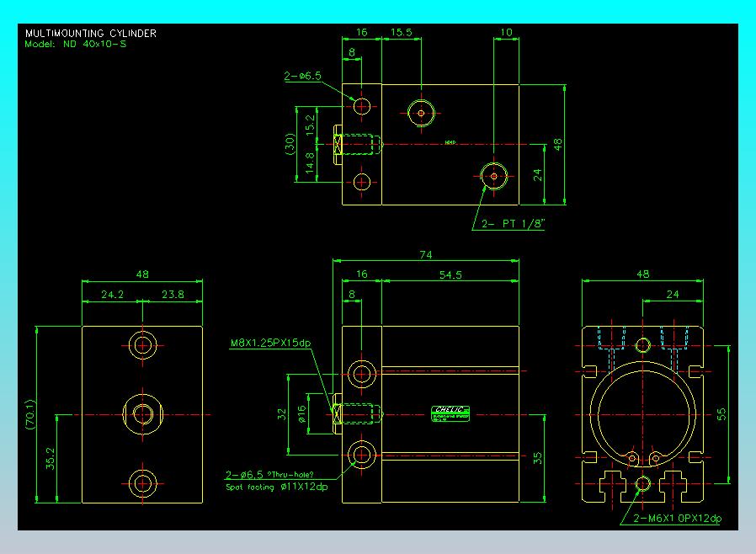The image size is (756, 554).
Task: Select the 15.5 dimension in top view
Action: point(401,32)
